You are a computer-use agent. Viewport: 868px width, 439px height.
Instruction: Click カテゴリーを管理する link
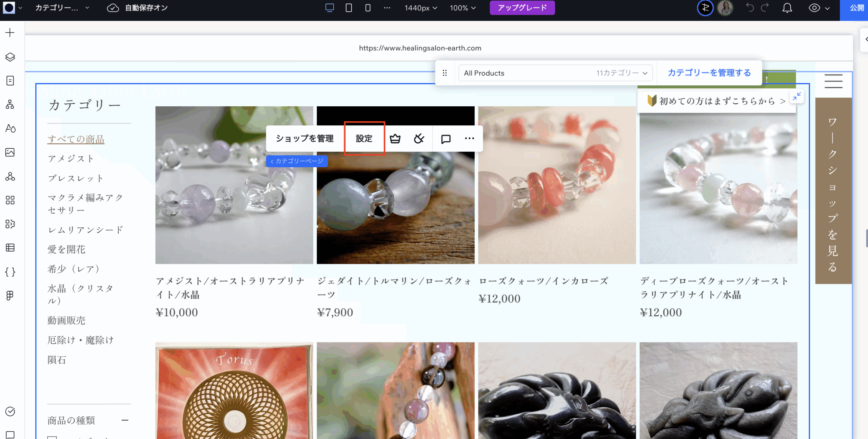[x=709, y=73]
